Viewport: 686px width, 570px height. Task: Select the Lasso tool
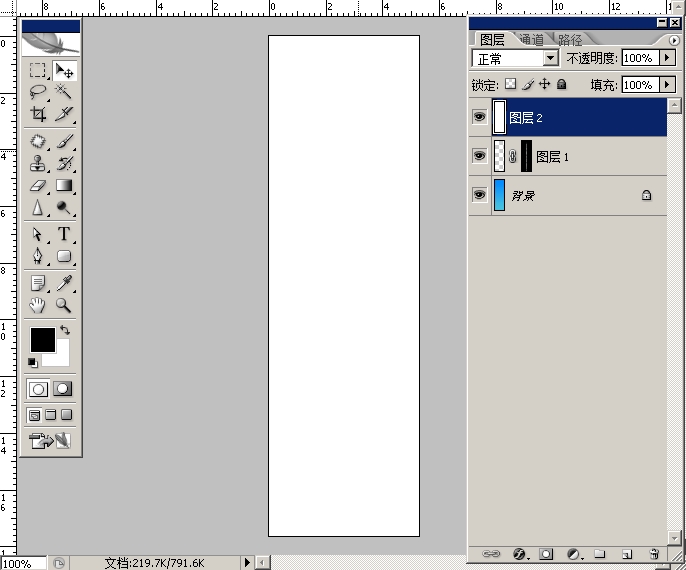(x=38, y=92)
